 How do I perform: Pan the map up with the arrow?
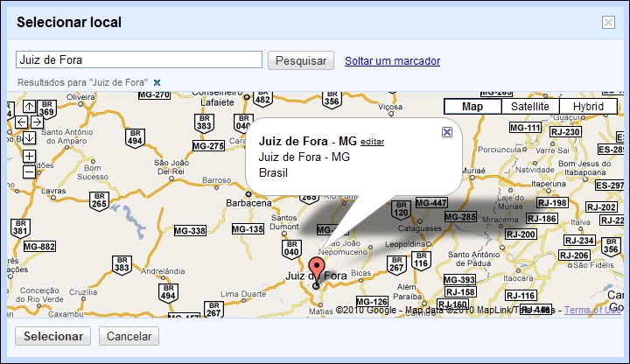pyautogui.click(x=29, y=107)
